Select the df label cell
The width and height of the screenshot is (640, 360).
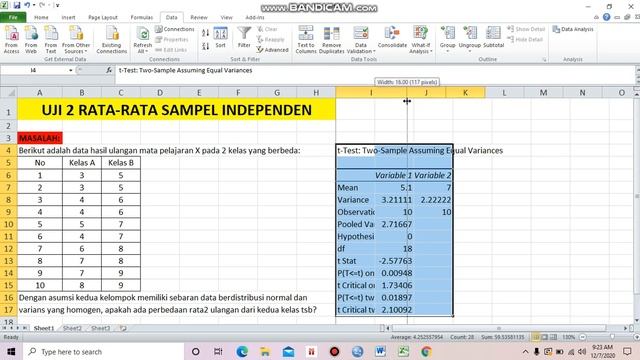click(355, 249)
